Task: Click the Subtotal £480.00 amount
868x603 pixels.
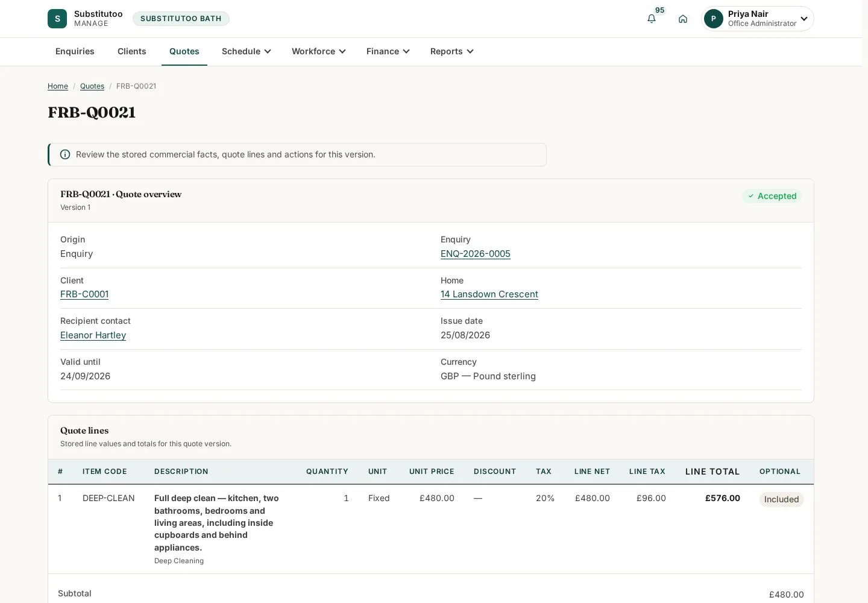Action: [x=787, y=595]
